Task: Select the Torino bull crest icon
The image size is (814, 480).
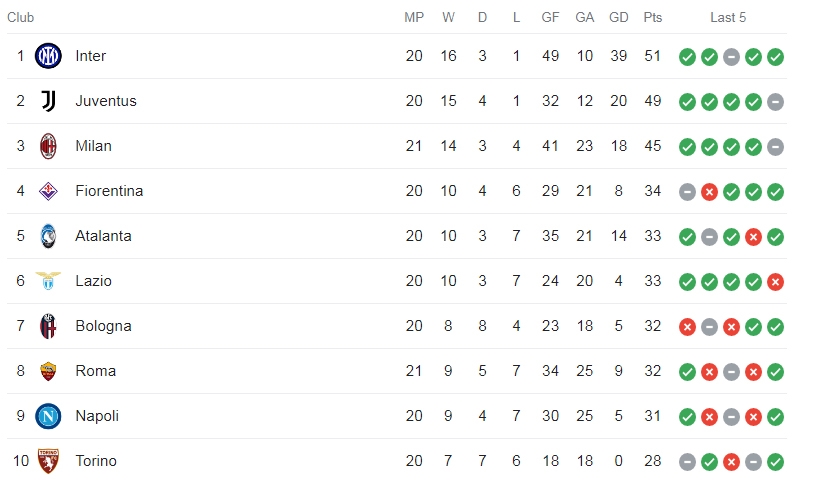Action: [x=48, y=461]
